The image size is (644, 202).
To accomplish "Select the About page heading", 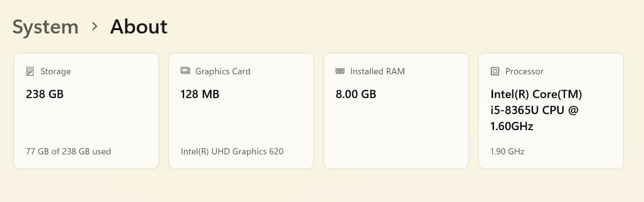I will pyautogui.click(x=139, y=27).
